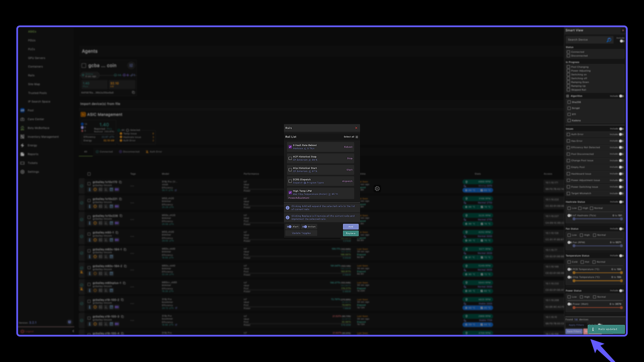This screenshot has width=644, height=362.
Task: Check the Connected status filter
Action: click(x=569, y=52)
